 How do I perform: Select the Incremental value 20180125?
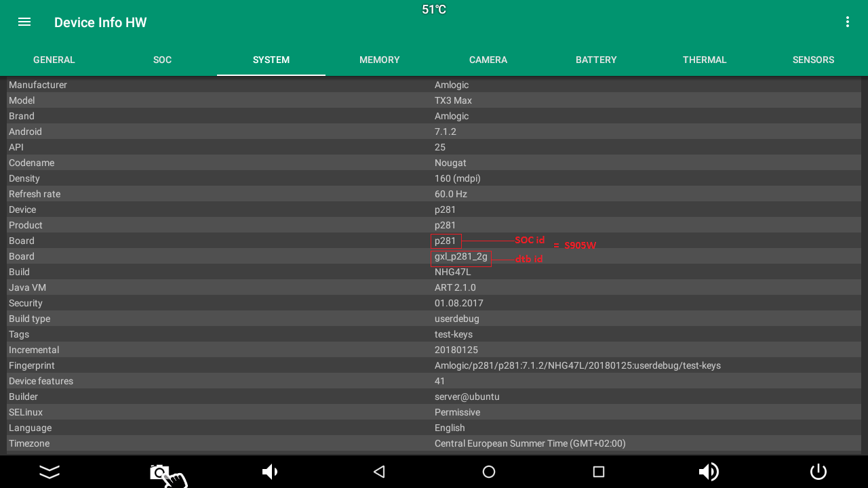point(456,350)
